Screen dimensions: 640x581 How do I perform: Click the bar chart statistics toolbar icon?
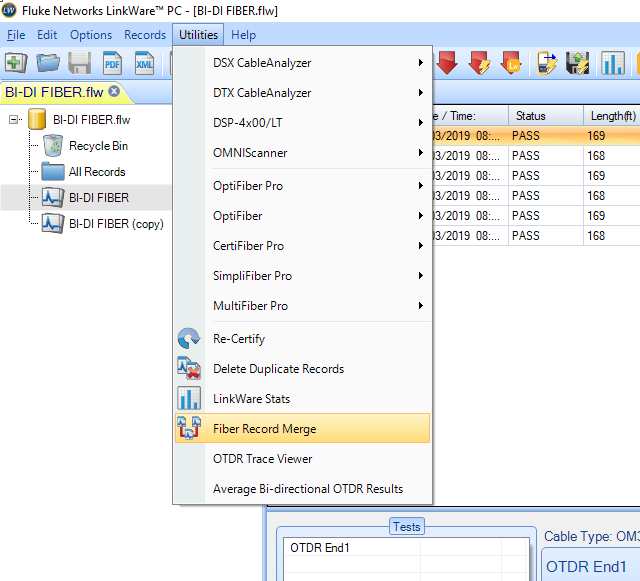click(x=613, y=63)
